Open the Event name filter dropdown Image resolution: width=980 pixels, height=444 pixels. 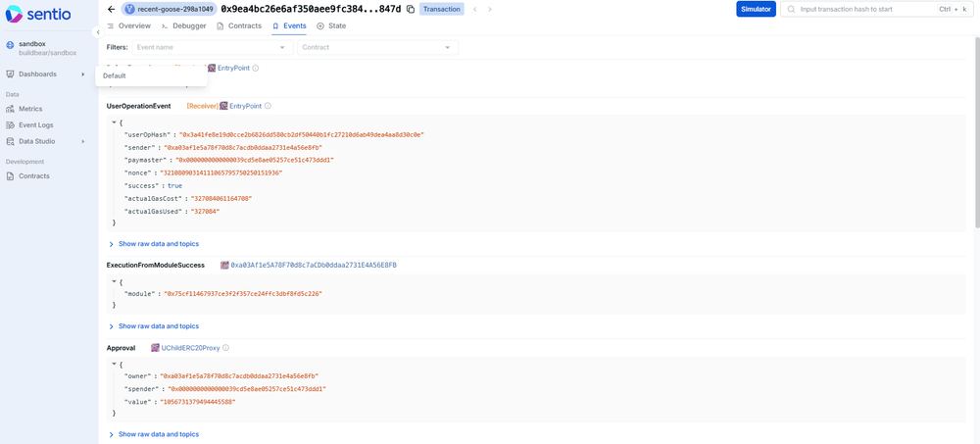point(212,47)
